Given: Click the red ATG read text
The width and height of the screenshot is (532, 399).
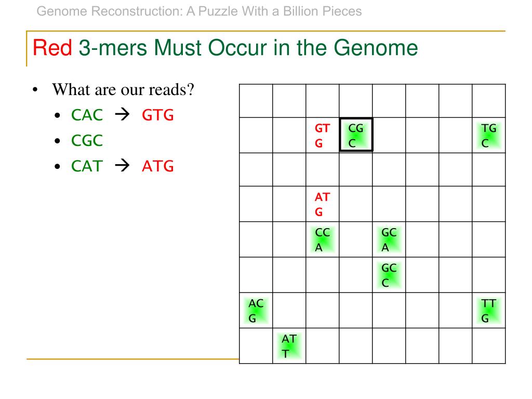Looking at the screenshot, I should click(158, 166).
